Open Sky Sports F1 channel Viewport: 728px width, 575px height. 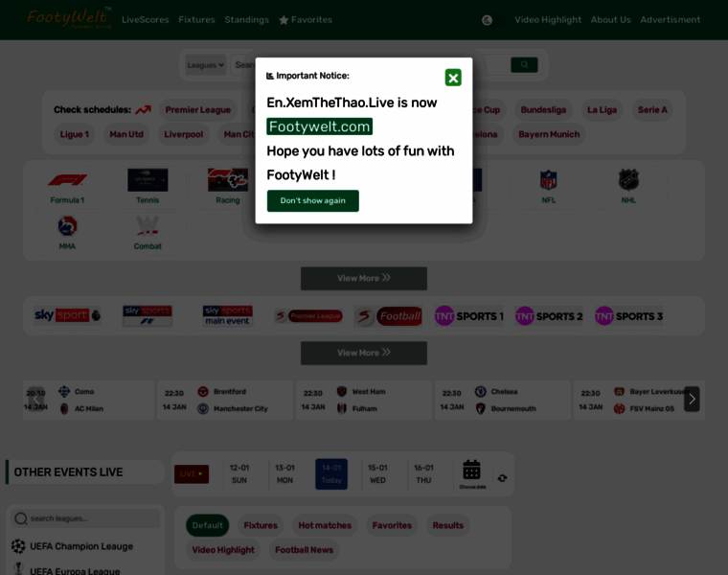[x=148, y=316]
